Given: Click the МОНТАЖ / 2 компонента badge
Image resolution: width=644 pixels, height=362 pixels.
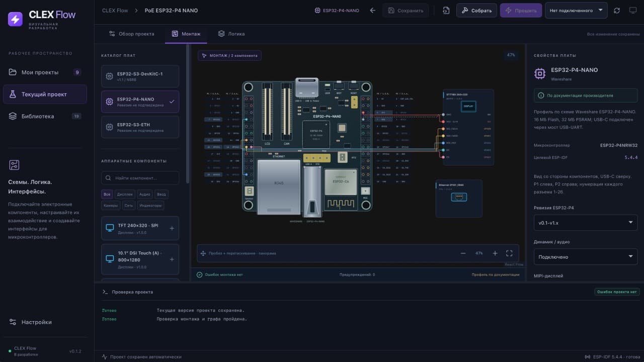Looking at the screenshot, I should pyautogui.click(x=229, y=56).
